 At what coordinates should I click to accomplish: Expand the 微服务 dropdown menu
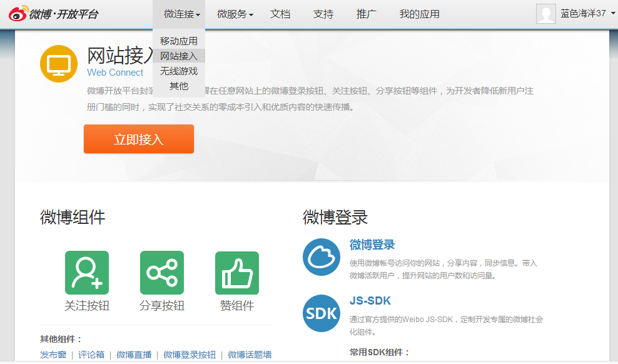235,14
